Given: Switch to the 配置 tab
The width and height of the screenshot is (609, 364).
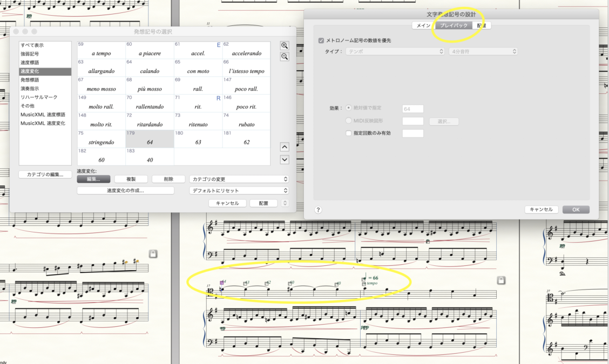Looking at the screenshot, I should click(482, 25).
